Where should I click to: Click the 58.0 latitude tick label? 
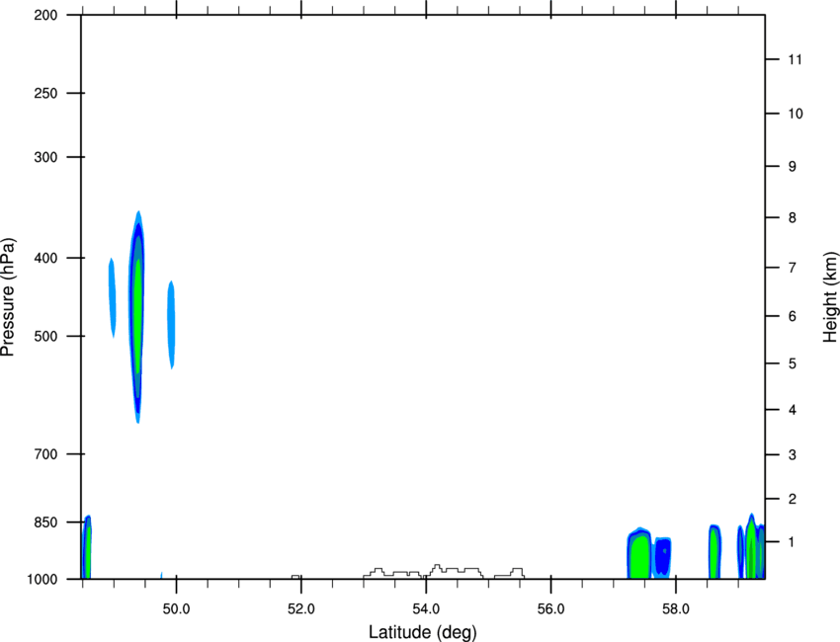click(676, 609)
